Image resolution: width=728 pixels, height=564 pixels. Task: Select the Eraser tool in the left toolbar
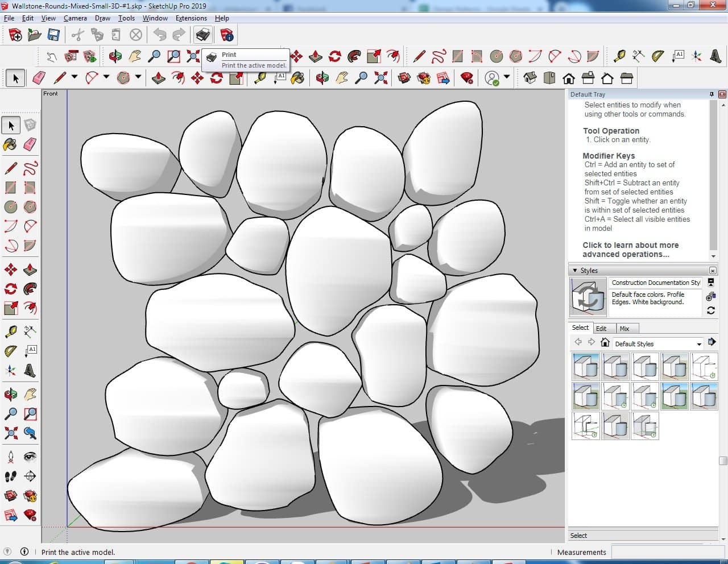pyautogui.click(x=30, y=144)
